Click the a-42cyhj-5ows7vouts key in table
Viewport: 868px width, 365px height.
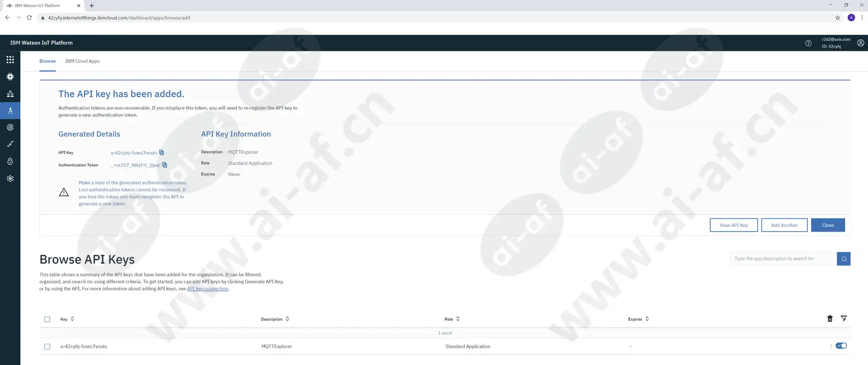click(x=84, y=346)
